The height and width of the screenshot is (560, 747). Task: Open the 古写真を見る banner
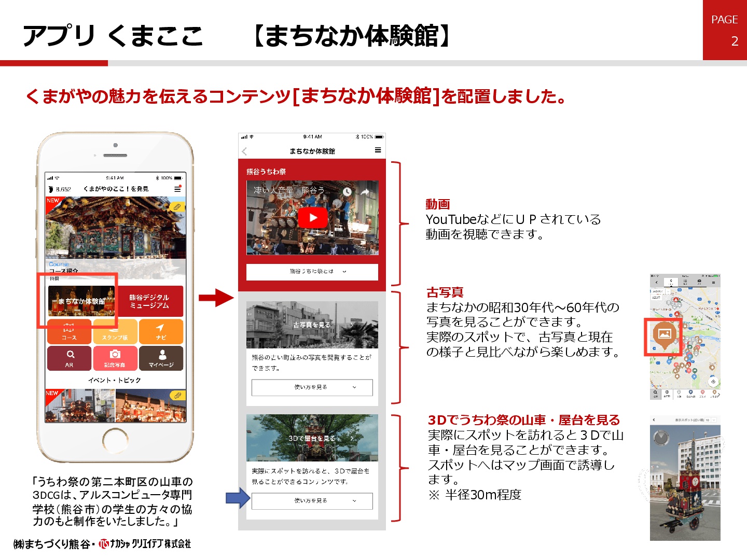click(312, 325)
